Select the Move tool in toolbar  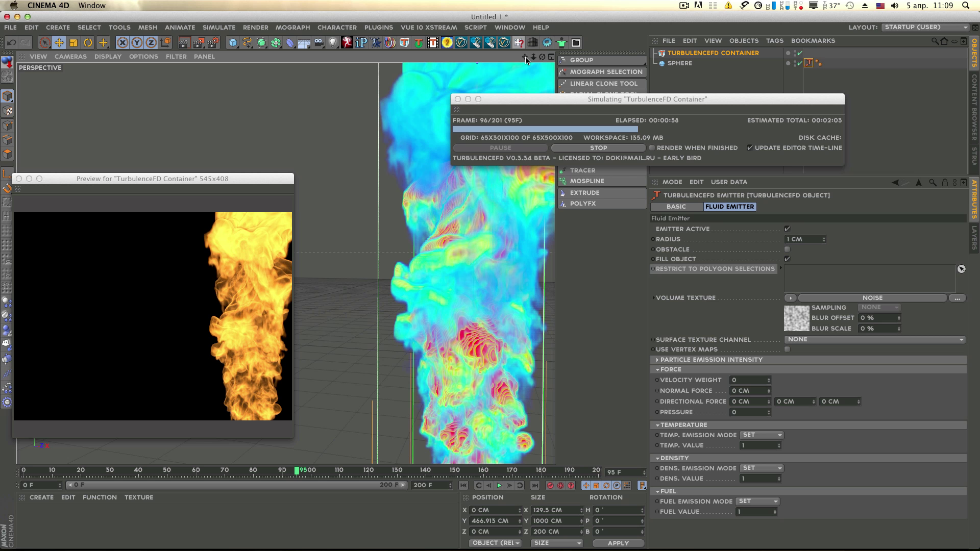pyautogui.click(x=59, y=43)
